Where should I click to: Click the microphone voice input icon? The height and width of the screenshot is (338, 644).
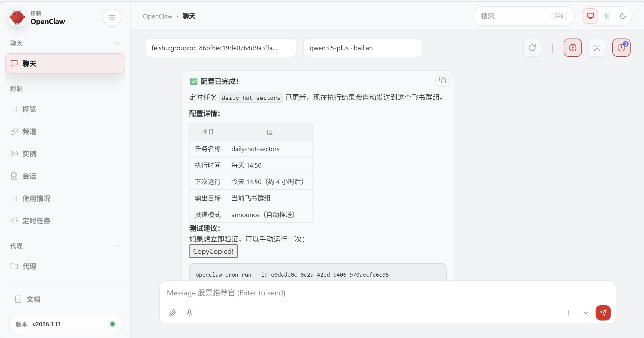(190, 313)
